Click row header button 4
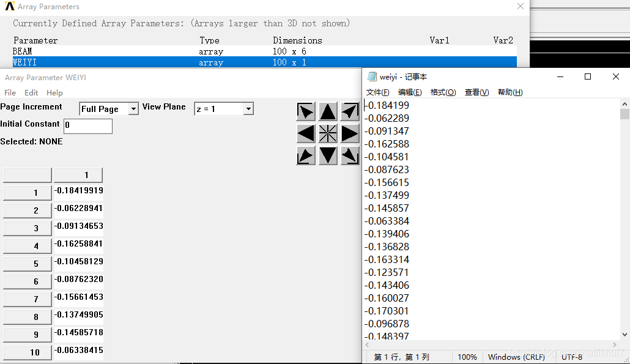This screenshot has width=630, height=364. point(28,246)
